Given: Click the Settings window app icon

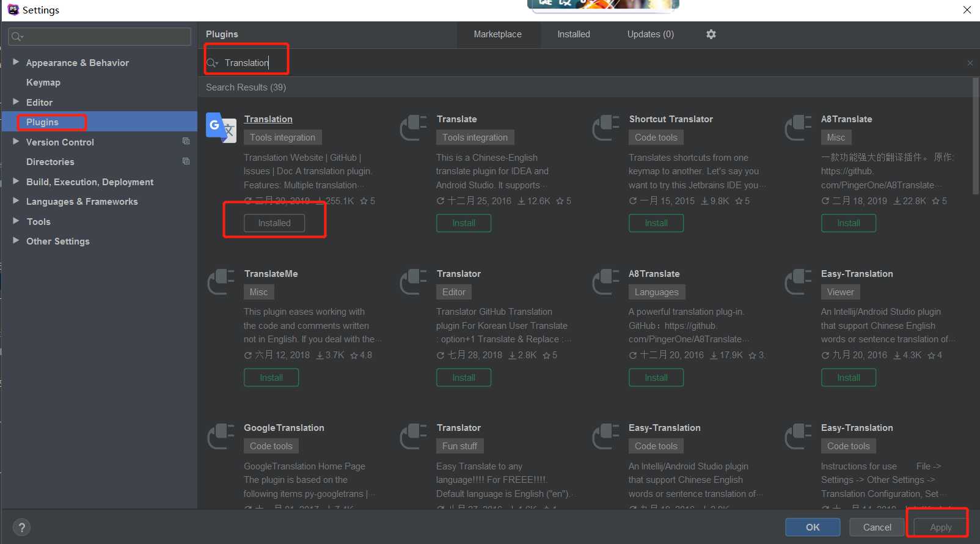Looking at the screenshot, I should tap(13, 9).
